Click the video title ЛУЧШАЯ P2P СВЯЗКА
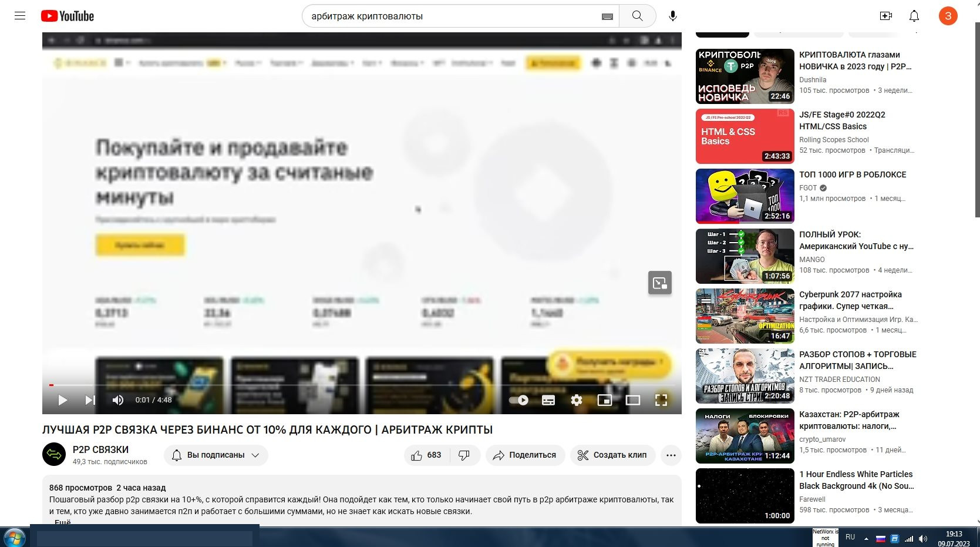Viewport: 980px width, 547px height. (x=267, y=430)
